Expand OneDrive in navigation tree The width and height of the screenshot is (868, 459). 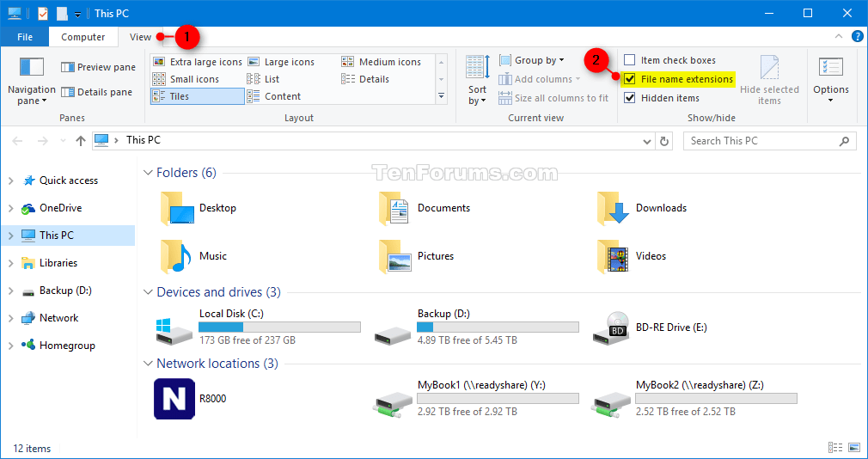click(x=11, y=208)
